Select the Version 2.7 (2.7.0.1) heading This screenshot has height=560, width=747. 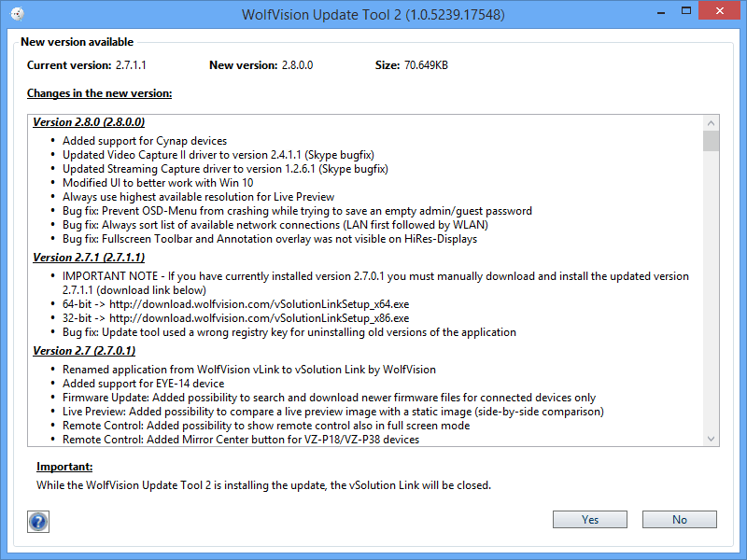point(84,351)
